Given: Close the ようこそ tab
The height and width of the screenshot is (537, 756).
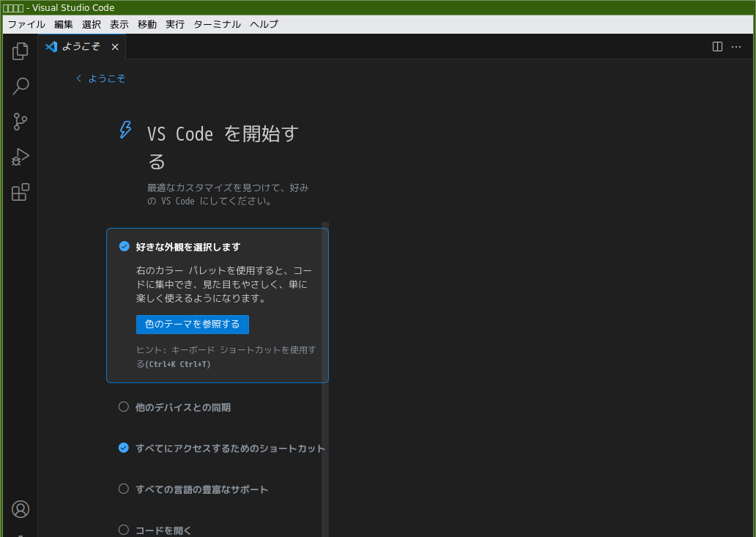Looking at the screenshot, I should pos(115,47).
